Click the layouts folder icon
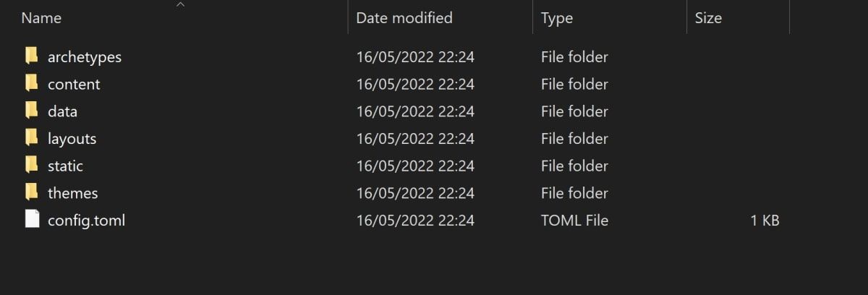This screenshot has width=868, height=295. tap(31, 138)
